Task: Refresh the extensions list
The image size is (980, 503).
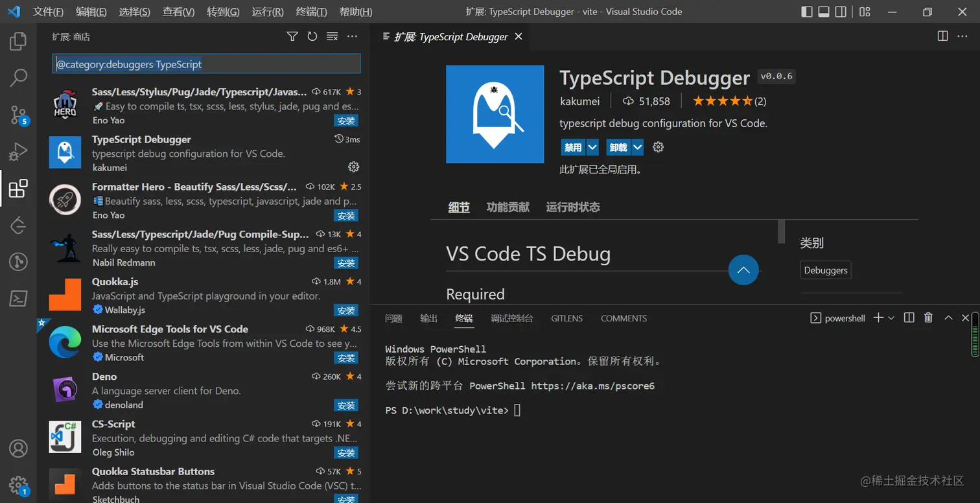Action: click(312, 37)
